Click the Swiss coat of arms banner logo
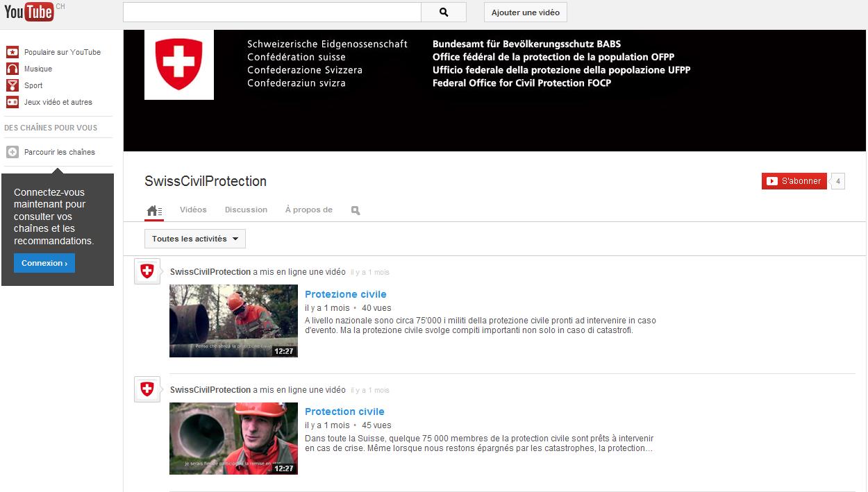The height and width of the screenshot is (492, 868). [x=179, y=65]
